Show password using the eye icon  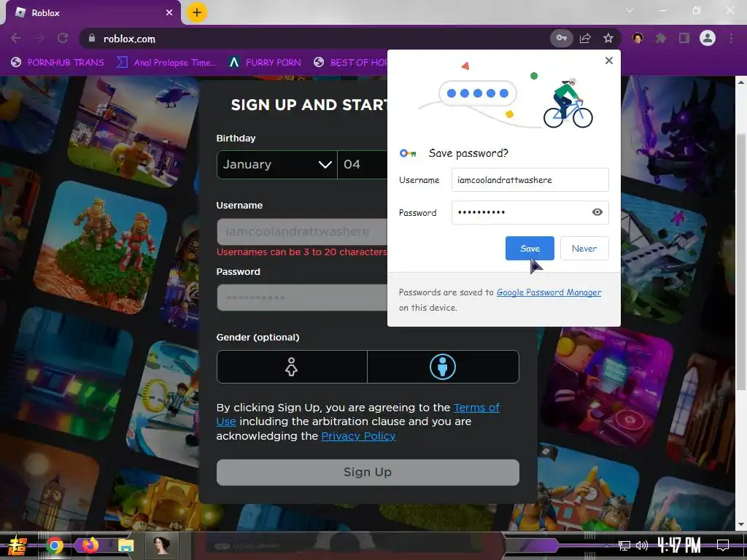coord(597,212)
